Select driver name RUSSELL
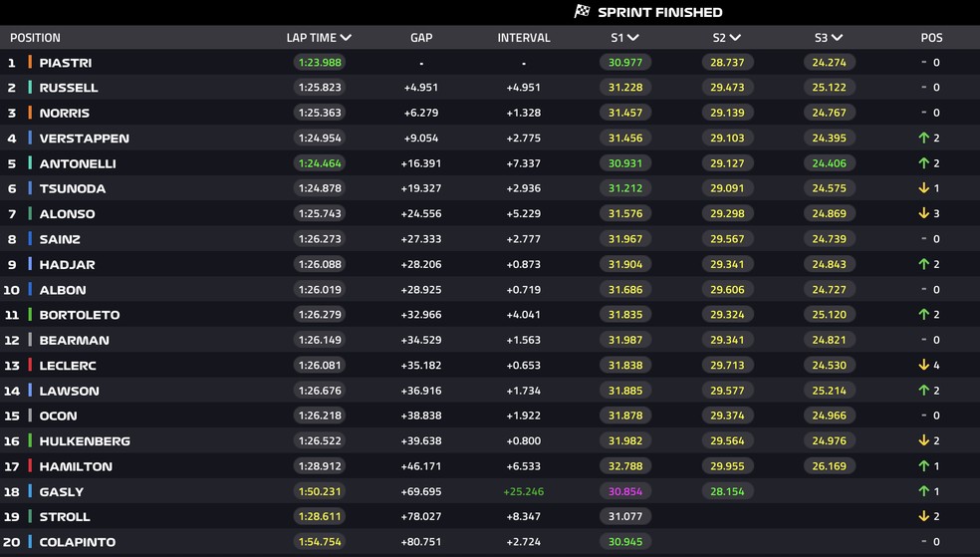This screenshot has width=980, height=557. tap(69, 88)
